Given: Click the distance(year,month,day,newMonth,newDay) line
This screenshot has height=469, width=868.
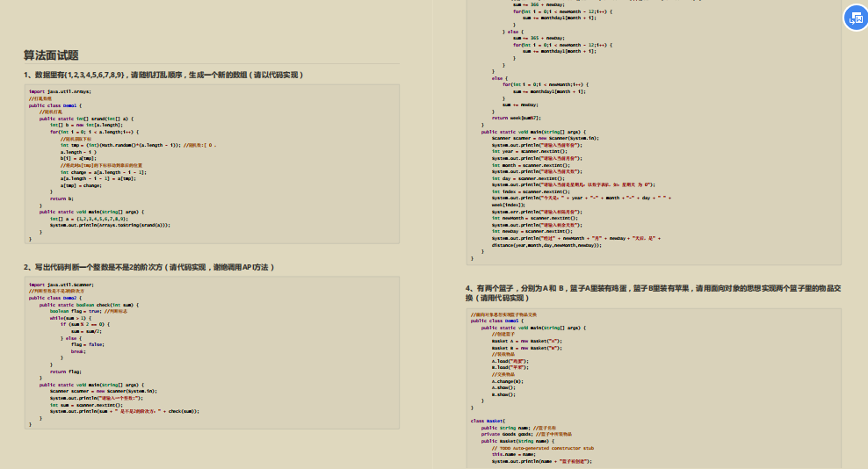Looking at the screenshot, I should click(546, 245).
